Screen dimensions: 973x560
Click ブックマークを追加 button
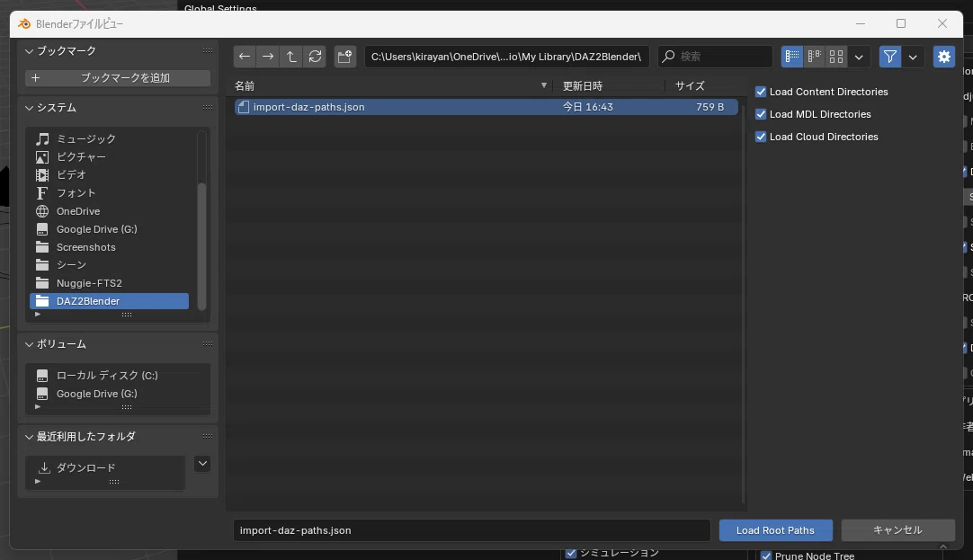coord(118,77)
